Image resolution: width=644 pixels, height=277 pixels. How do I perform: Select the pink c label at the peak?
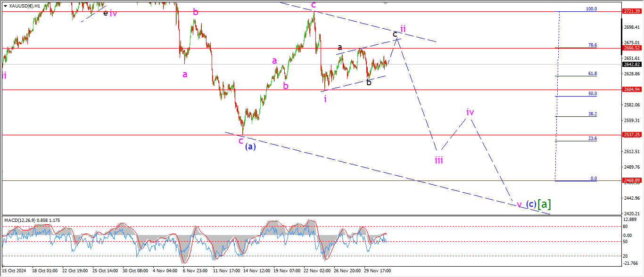pos(313,5)
